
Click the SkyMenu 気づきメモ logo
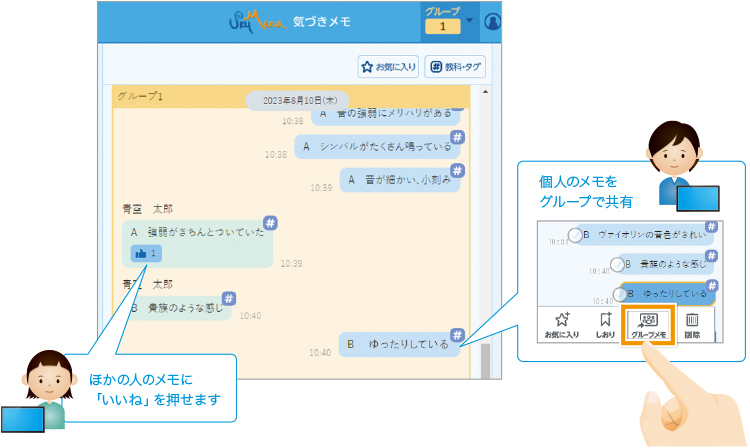tap(290, 22)
